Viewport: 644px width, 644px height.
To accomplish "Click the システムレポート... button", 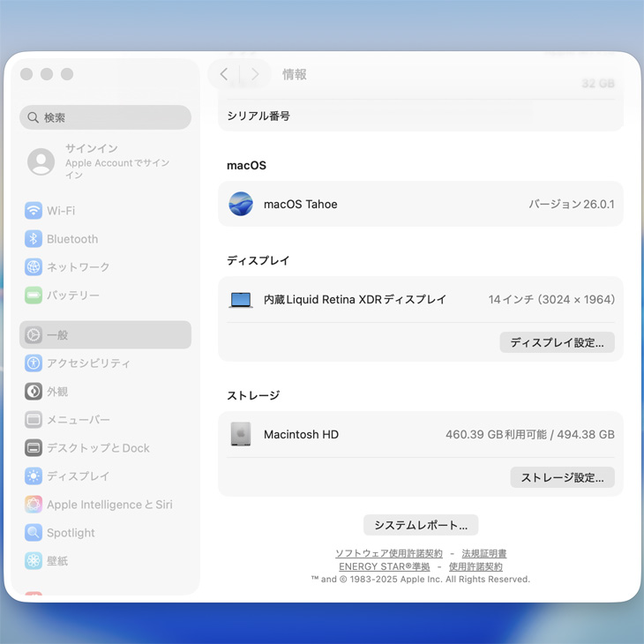I will (421, 525).
